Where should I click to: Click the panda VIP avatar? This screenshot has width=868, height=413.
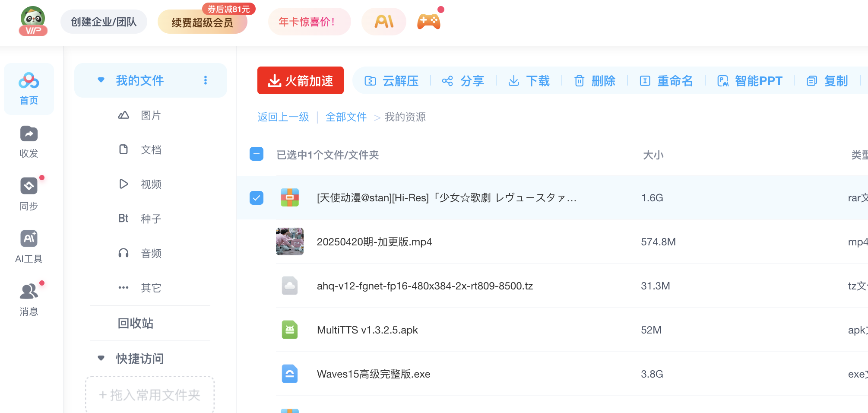click(33, 21)
